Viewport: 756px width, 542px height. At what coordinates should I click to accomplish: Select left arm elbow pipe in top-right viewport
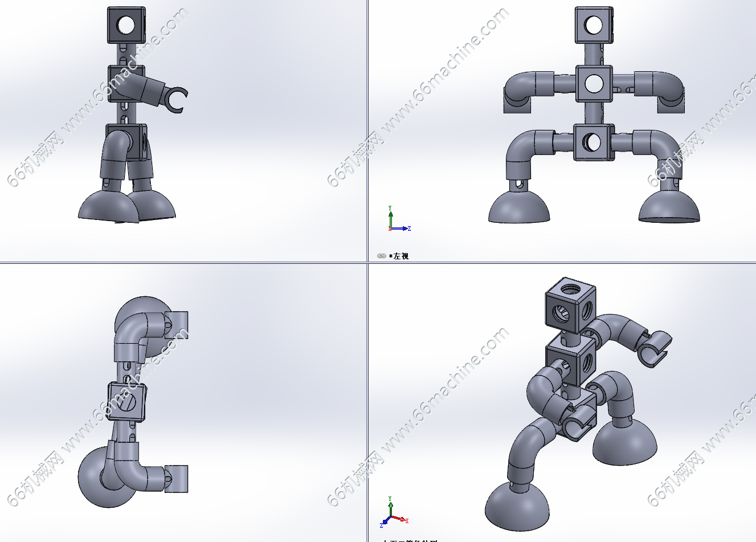pyautogui.click(x=518, y=85)
